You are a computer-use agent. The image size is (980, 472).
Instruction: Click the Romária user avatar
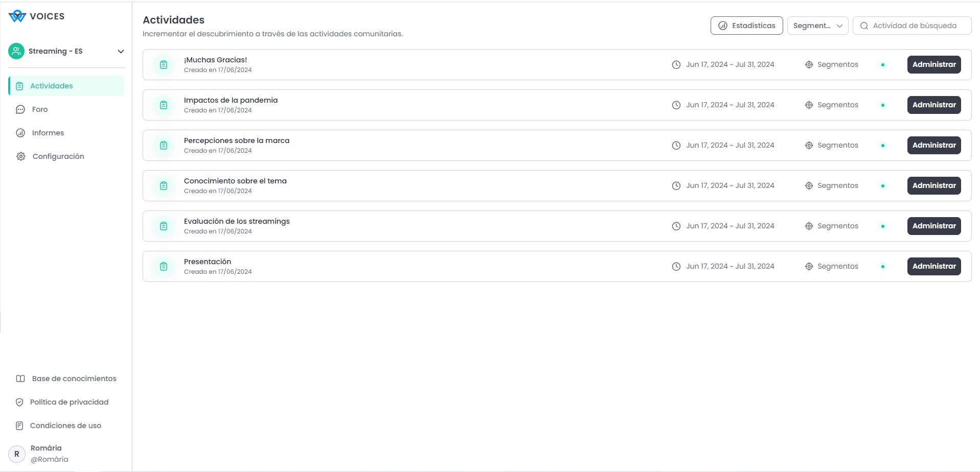pyautogui.click(x=17, y=454)
